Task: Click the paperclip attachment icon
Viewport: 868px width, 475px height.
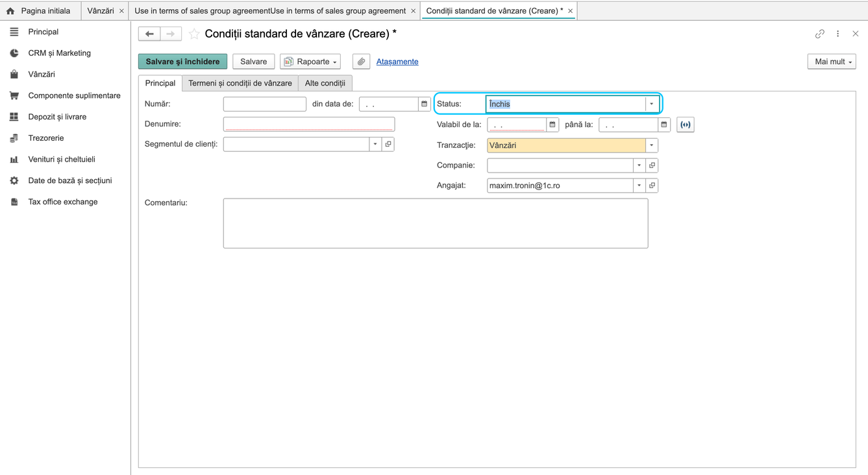Action: 361,62
